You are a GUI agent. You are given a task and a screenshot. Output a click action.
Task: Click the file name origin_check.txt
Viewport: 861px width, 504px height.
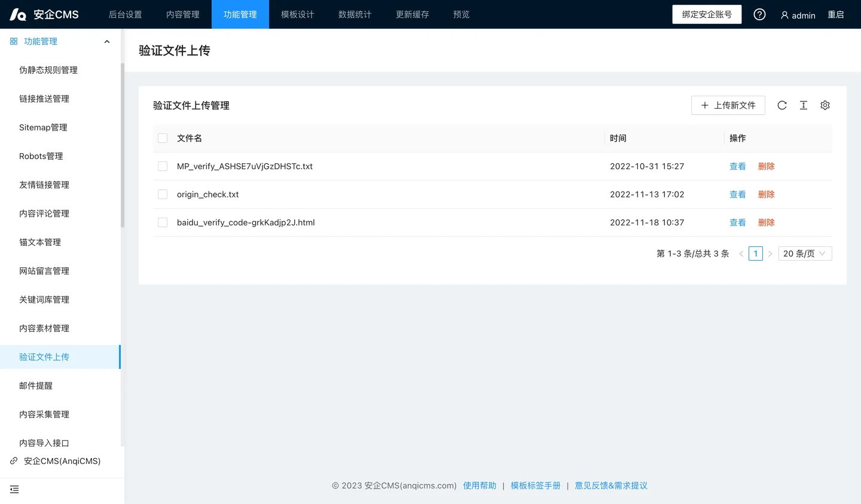(x=208, y=194)
